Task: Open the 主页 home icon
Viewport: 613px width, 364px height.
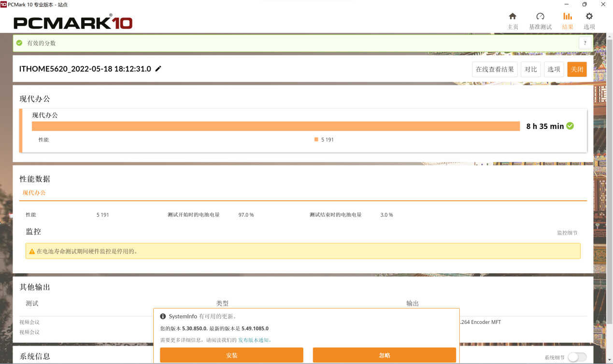Action: [513, 16]
